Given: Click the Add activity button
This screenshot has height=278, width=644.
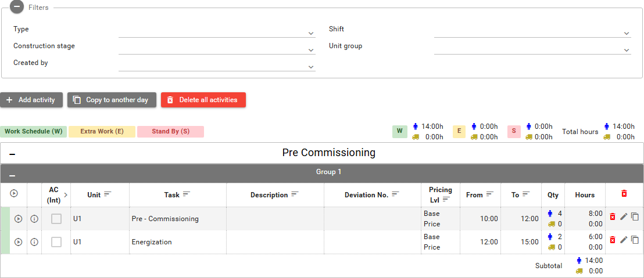Looking at the screenshot, I should coord(31,100).
